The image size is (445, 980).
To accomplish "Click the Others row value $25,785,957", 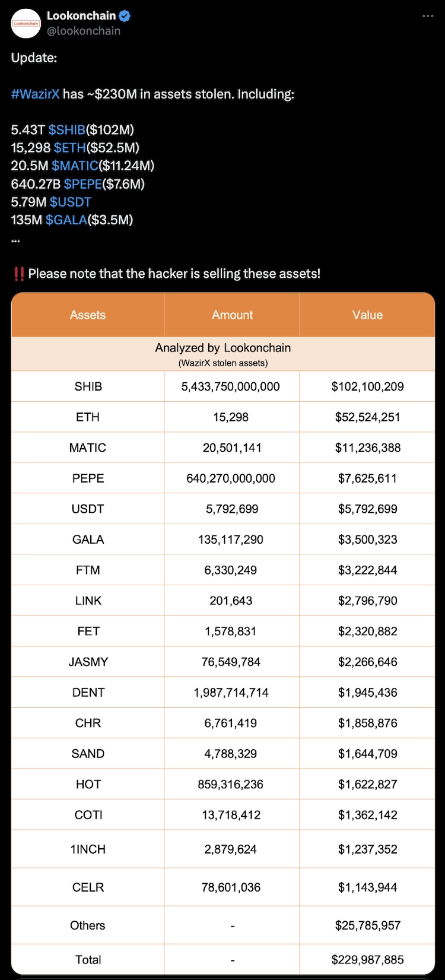I will tap(367, 925).
